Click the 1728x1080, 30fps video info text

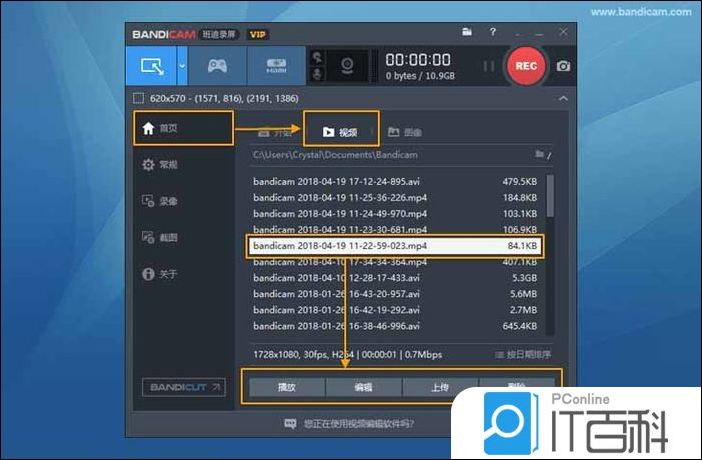[x=347, y=355]
